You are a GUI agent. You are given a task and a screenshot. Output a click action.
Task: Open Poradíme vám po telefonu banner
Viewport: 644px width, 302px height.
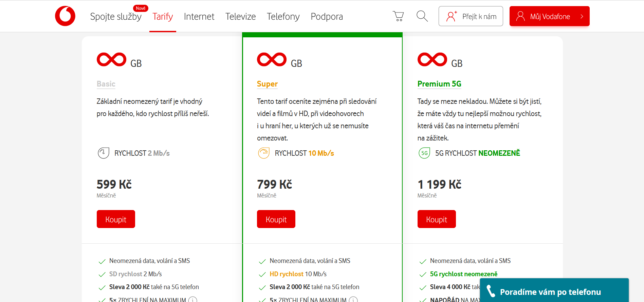click(554, 291)
